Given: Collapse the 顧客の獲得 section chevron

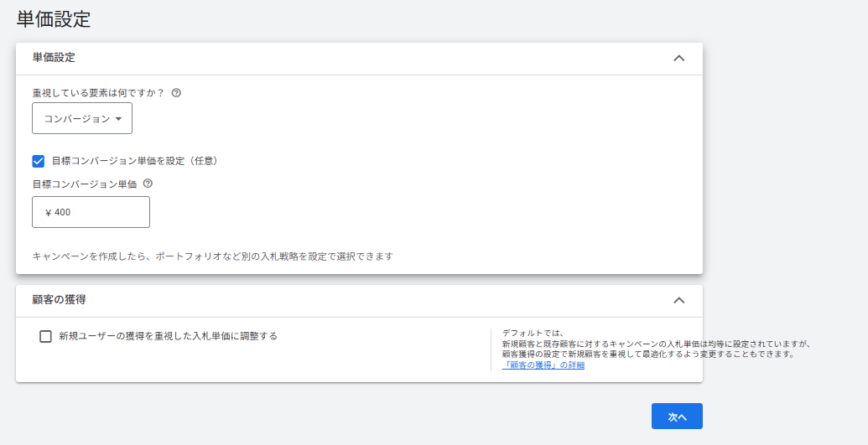Looking at the screenshot, I should pyautogui.click(x=679, y=300).
